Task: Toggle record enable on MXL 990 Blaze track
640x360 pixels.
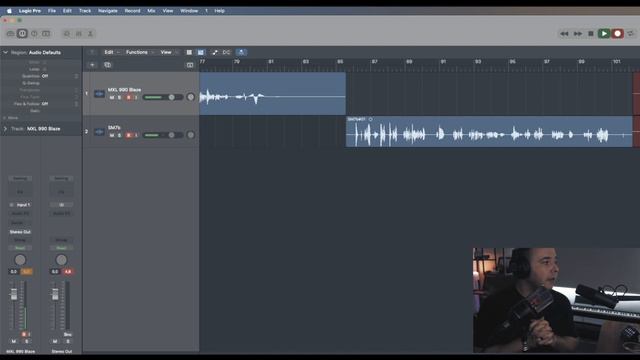Action: pyautogui.click(x=129, y=98)
